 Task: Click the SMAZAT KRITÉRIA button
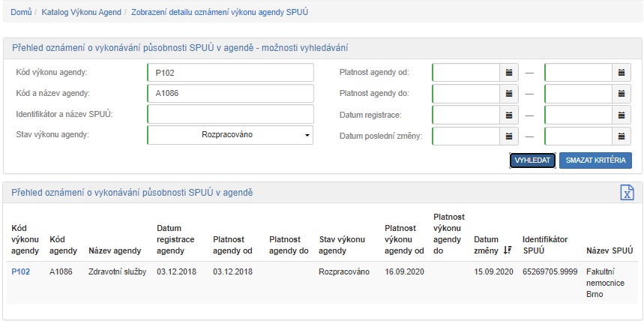(595, 160)
